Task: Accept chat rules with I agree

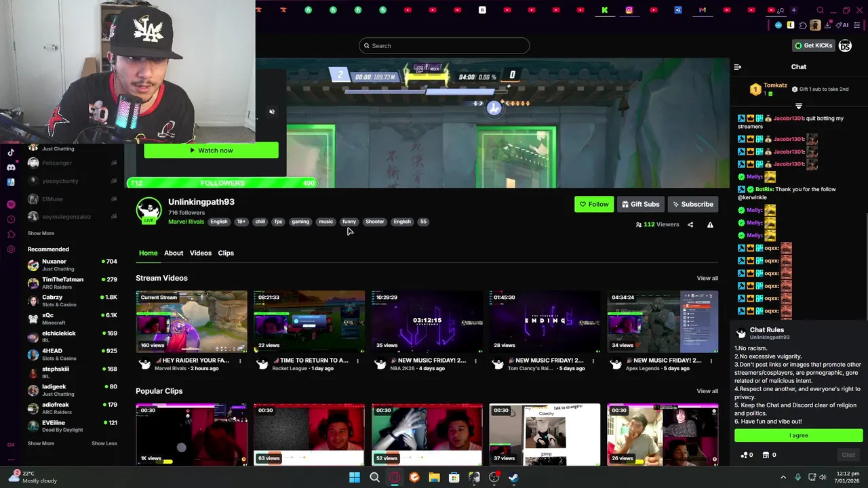Action: (x=799, y=435)
